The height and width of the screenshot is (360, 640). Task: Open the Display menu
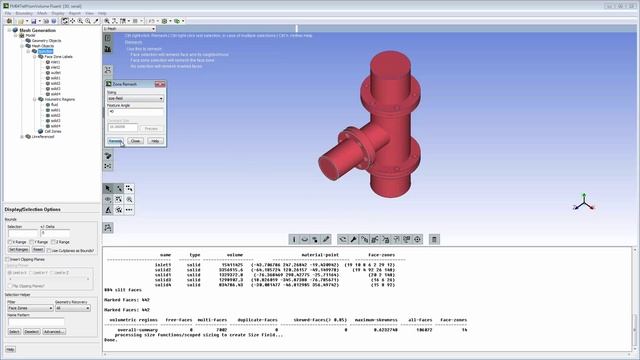(58, 13)
